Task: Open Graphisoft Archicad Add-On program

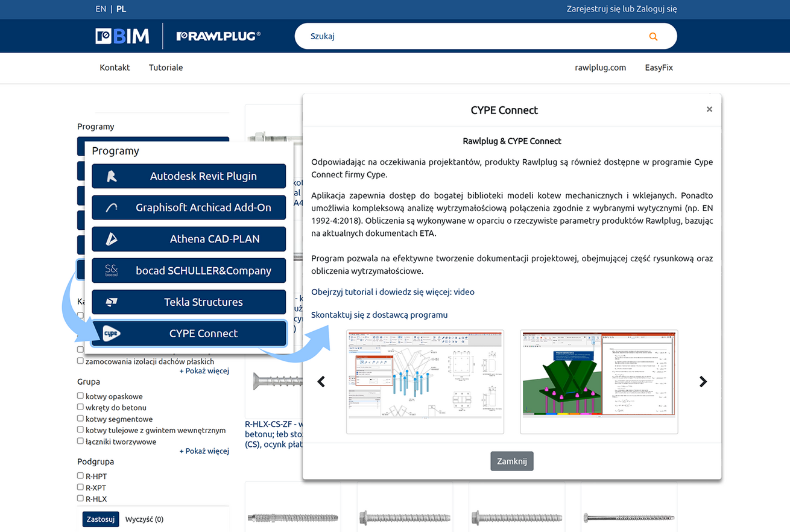Action: pos(189,207)
